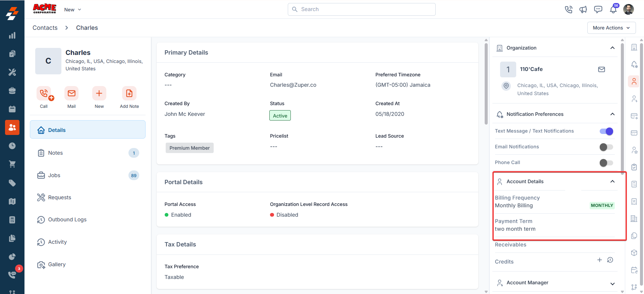
Task: Open the user profile avatar
Action: click(x=629, y=9)
